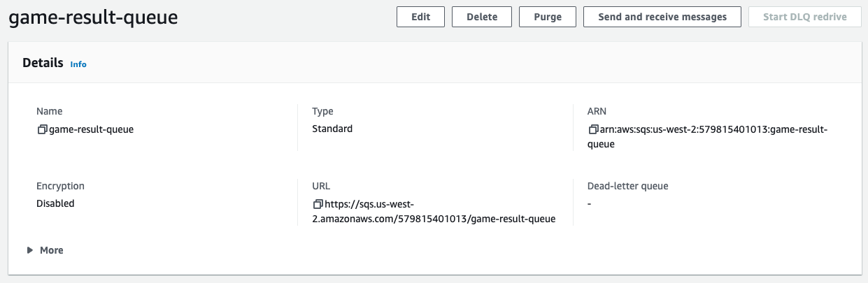The image size is (868, 283).
Task: Open Send and receive messages
Action: [662, 17]
